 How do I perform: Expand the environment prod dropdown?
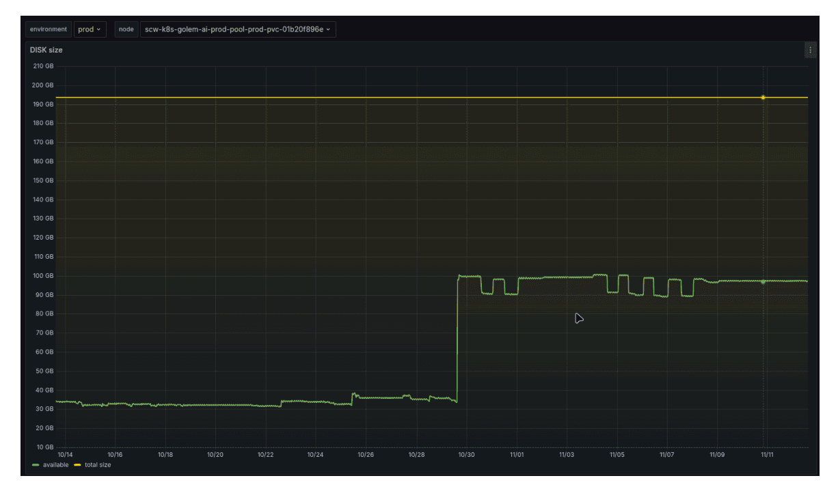pos(90,29)
